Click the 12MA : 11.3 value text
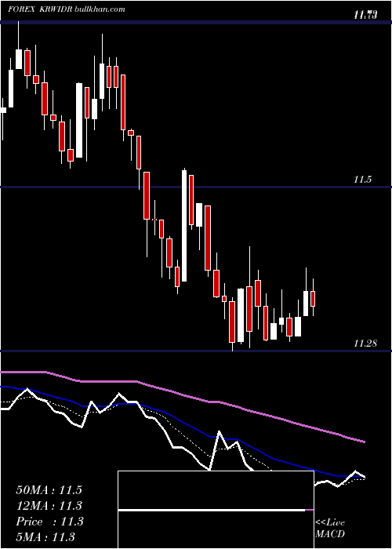The width and height of the screenshot is (392, 549). pyautogui.click(x=49, y=506)
